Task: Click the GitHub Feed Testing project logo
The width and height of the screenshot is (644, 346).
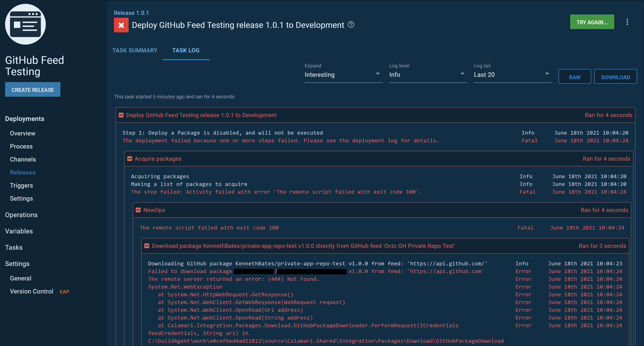Action: [25, 24]
